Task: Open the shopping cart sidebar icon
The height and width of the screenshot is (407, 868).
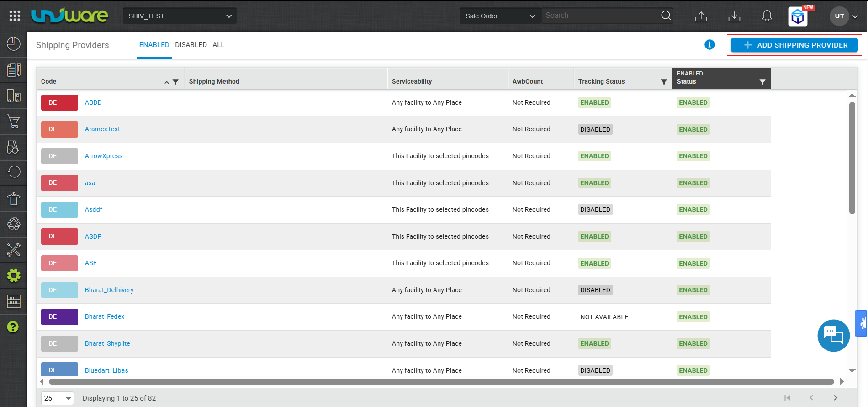Action: tap(14, 121)
